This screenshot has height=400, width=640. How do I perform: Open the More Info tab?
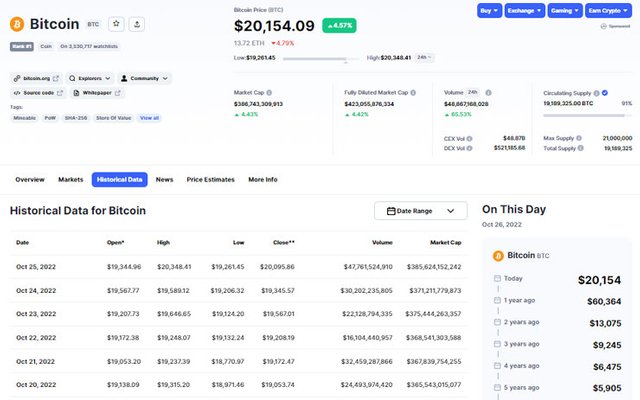click(263, 180)
